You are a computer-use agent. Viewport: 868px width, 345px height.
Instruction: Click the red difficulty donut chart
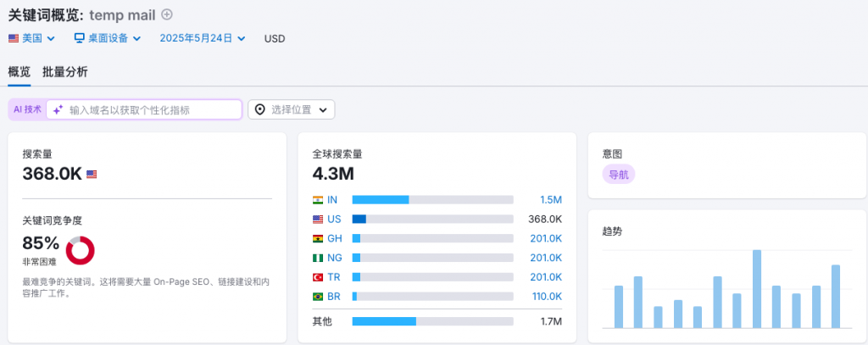[81, 250]
